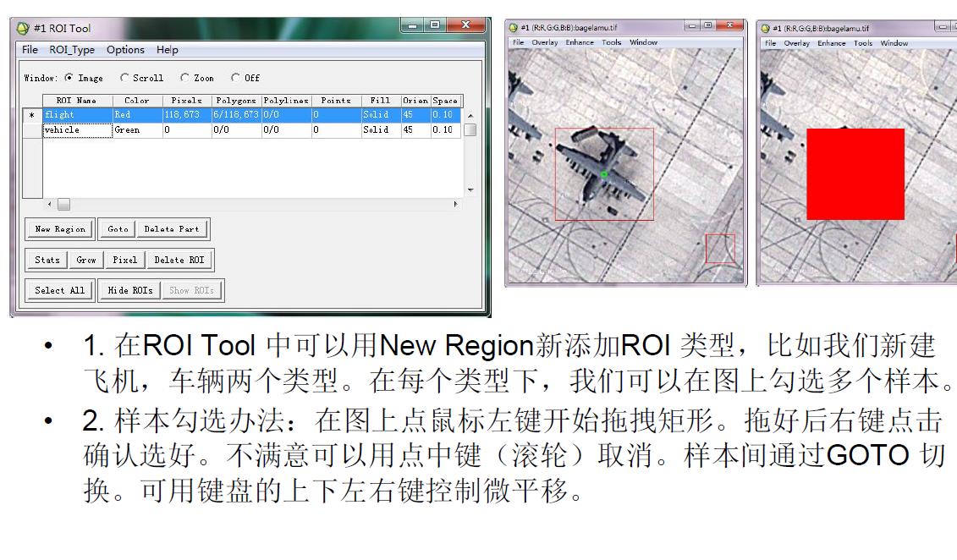Open File menu in right bagelamu.tif window
This screenshot has height=560, width=957.
tap(771, 43)
